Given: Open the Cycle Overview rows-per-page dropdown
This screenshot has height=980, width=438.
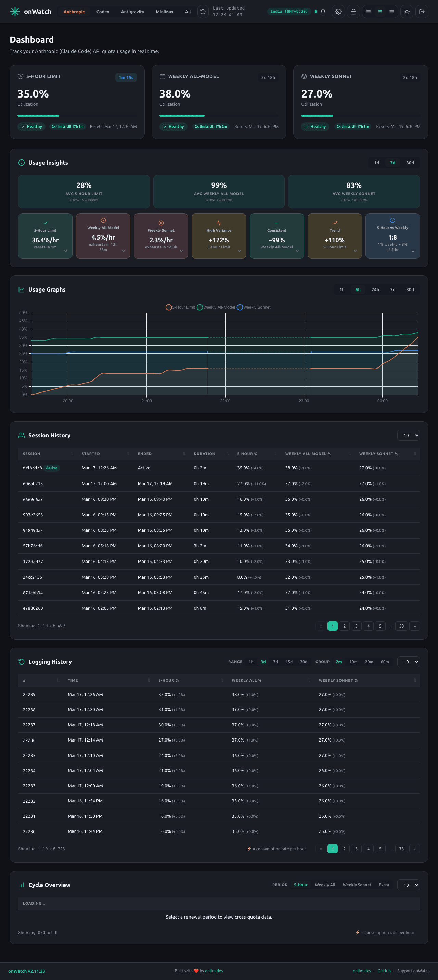Looking at the screenshot, I should tap(408, 885).
